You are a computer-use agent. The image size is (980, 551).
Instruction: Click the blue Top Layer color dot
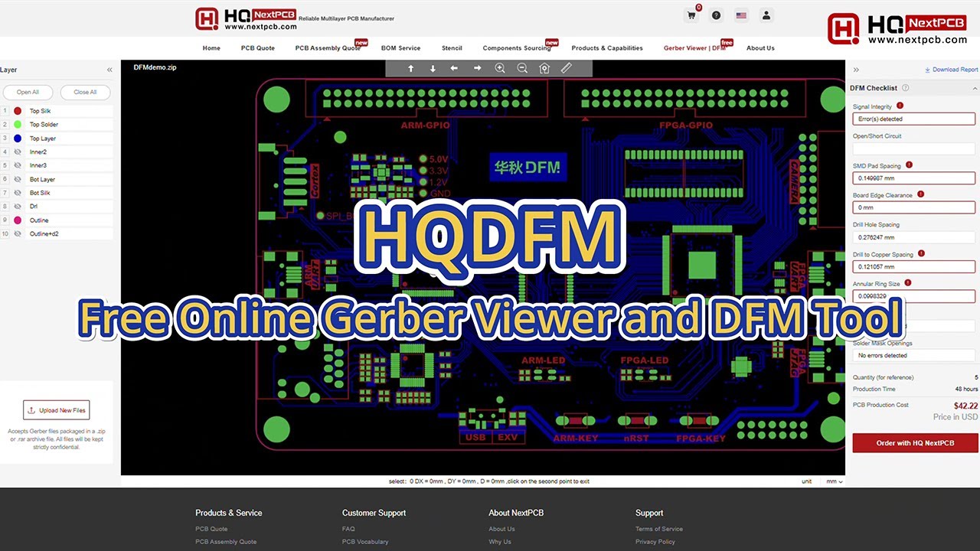coord(18,139)
